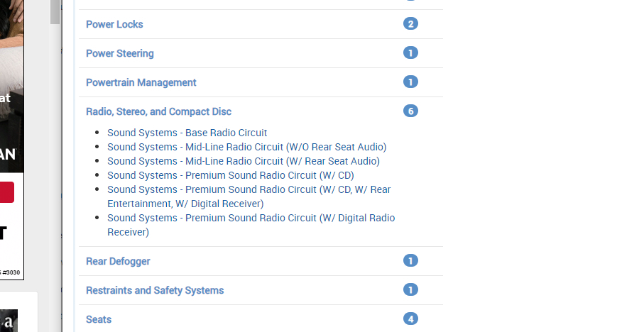Open Mid-Line Radio Circuit W/O Rear Seat Audio

(246, 147)
